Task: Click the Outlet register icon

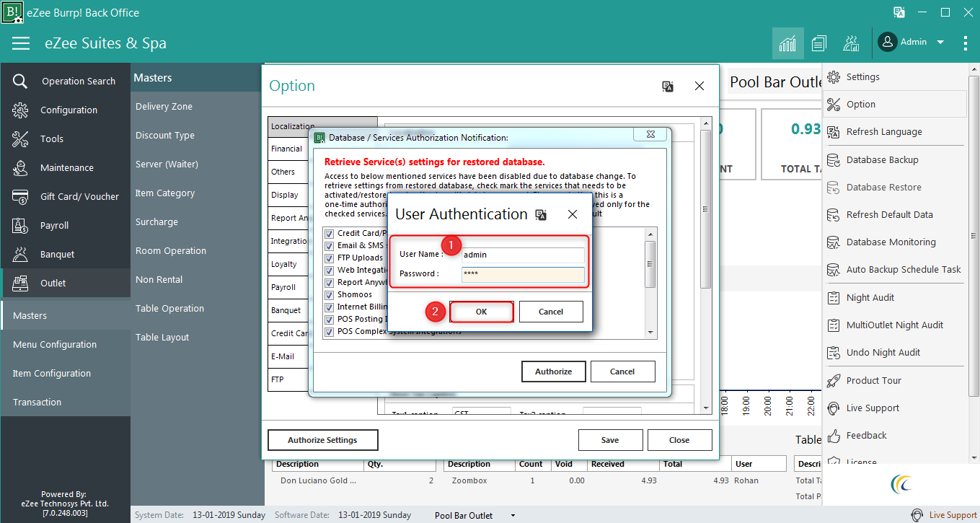Action: coord(20,284)
